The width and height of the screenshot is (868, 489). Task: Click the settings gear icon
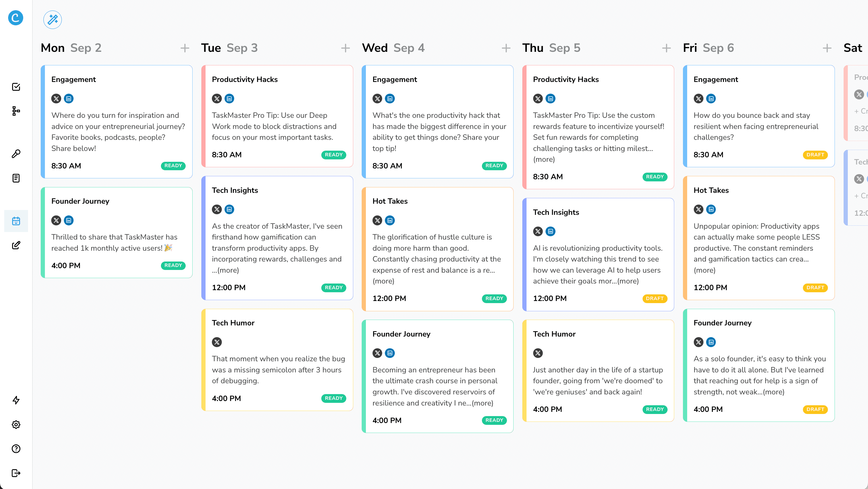coord(16,425)
